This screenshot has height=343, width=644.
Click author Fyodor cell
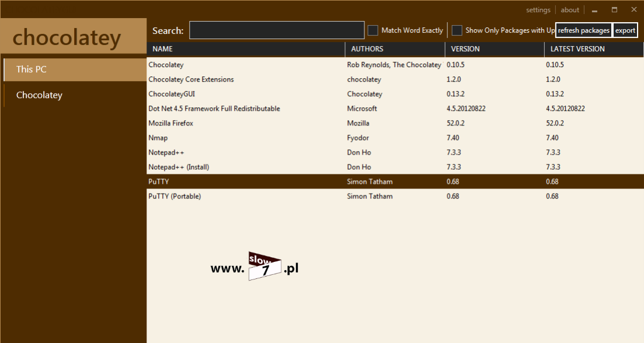(358, 138)
